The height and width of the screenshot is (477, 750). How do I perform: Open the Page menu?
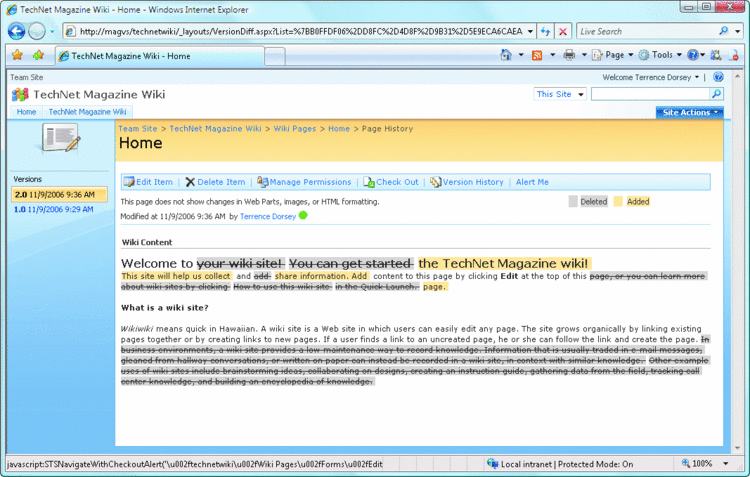613,55
